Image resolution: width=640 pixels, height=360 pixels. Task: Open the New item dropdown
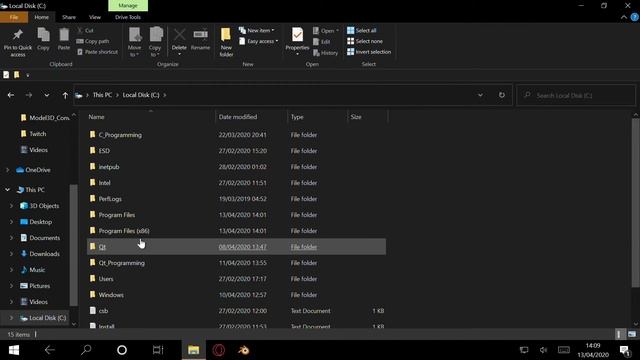[x=257, y=31]
